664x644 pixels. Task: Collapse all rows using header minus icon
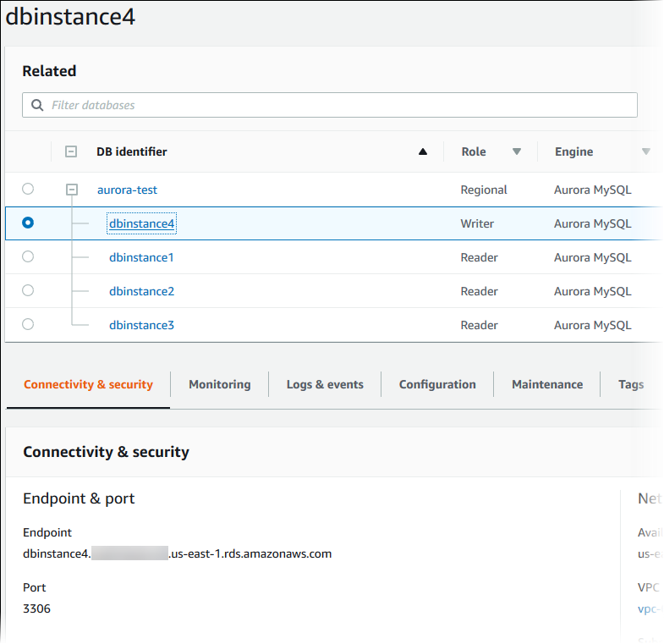71,152
